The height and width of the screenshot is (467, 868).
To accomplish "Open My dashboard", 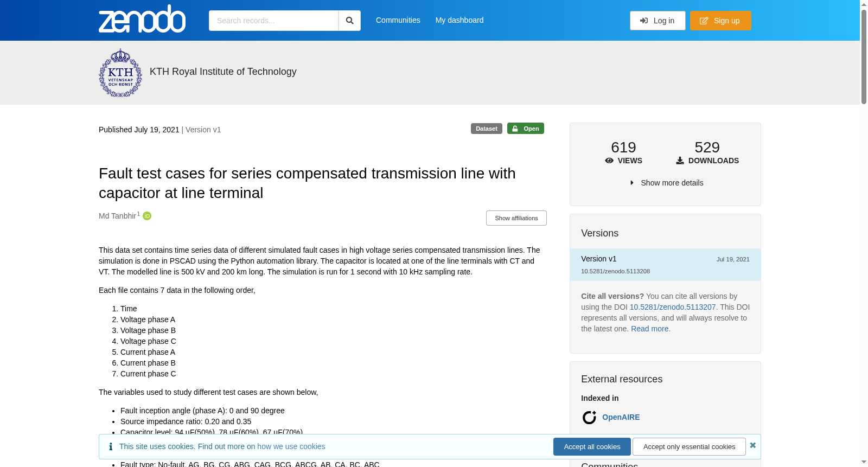I will 459,20.
